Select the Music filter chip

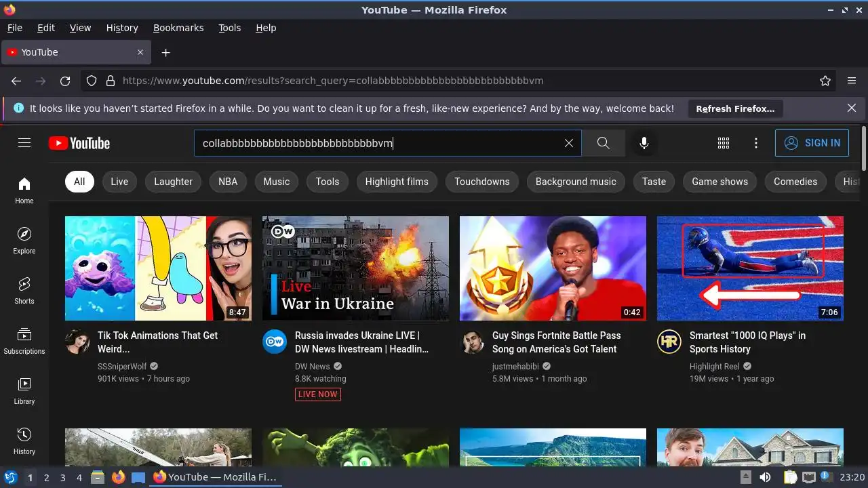pyautogui.click(x=277, y=182)
